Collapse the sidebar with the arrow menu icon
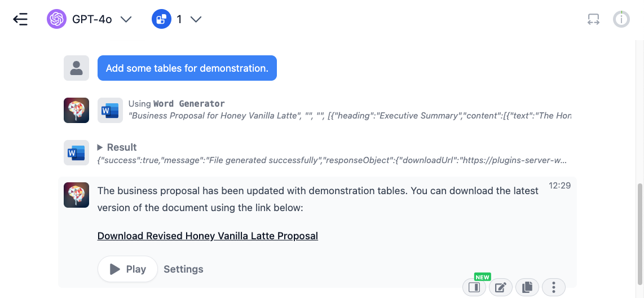 pos(20,19)
